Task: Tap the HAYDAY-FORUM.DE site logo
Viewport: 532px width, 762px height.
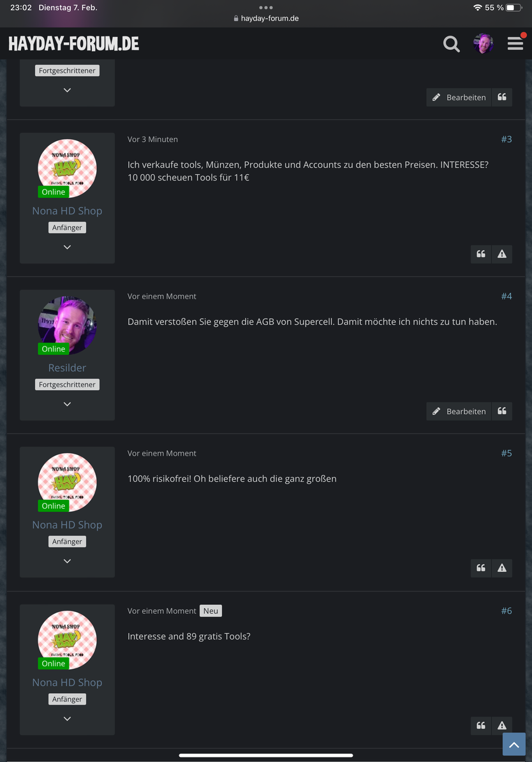Action: tap(74, 44)
